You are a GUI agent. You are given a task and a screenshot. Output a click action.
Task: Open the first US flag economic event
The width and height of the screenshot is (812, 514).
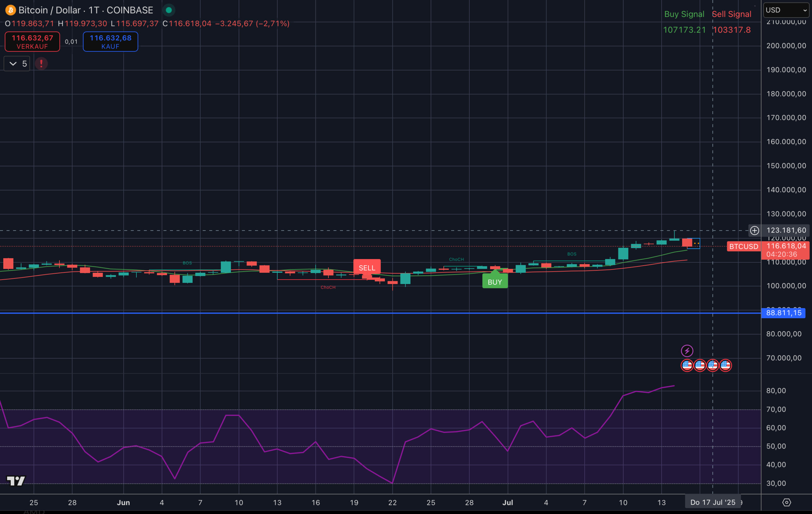click(687, 365)
